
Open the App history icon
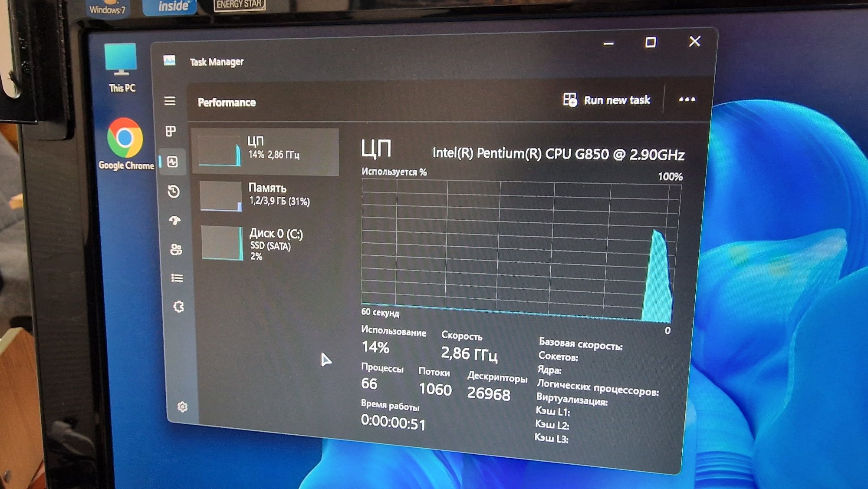pyautogui.click(x=174, y=192)
